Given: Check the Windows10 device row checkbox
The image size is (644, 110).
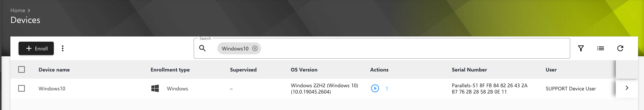Looking at the screenshot, I should 22,88.
